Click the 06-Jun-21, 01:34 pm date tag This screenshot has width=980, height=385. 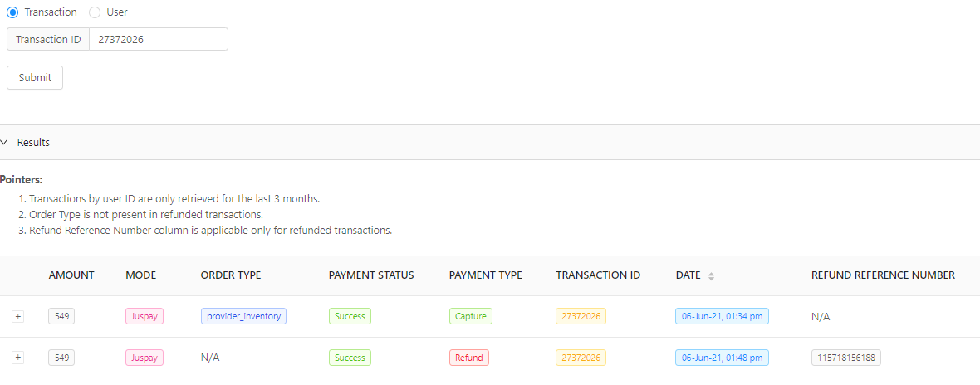point(722,316)
